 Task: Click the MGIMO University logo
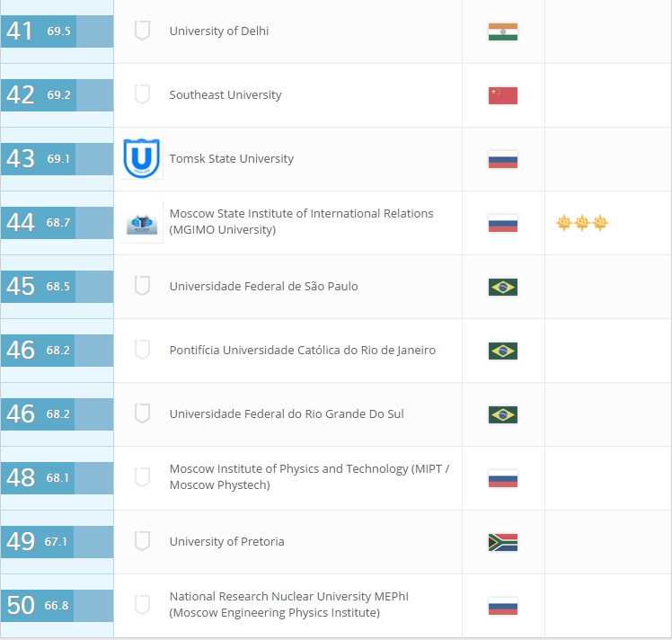(x=142, y=222)
